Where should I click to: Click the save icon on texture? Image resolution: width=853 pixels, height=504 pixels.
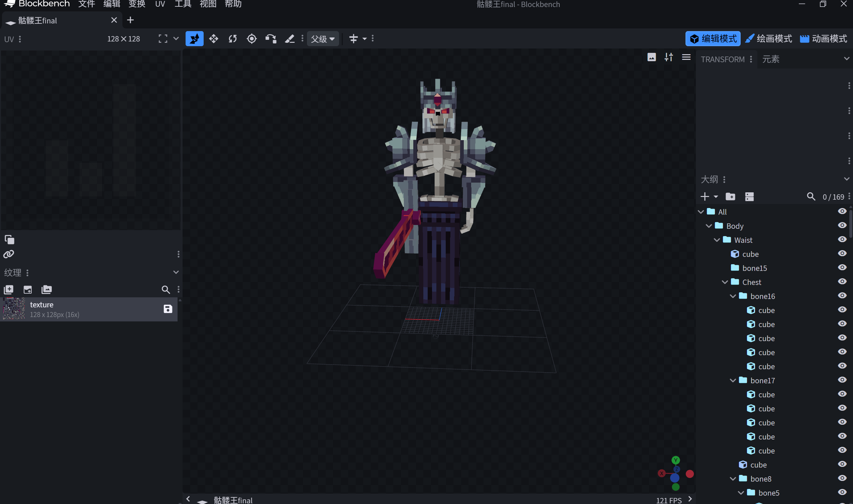[168, 309]
